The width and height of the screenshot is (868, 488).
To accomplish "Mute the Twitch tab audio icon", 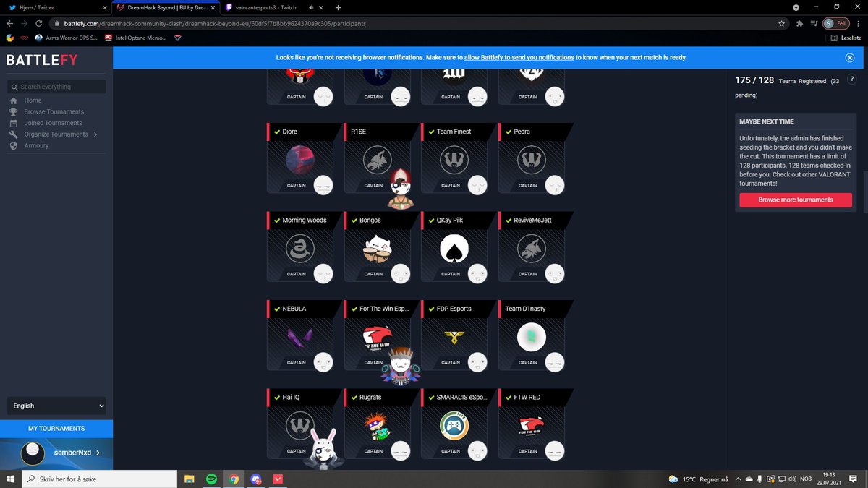I will click(311, 7).
